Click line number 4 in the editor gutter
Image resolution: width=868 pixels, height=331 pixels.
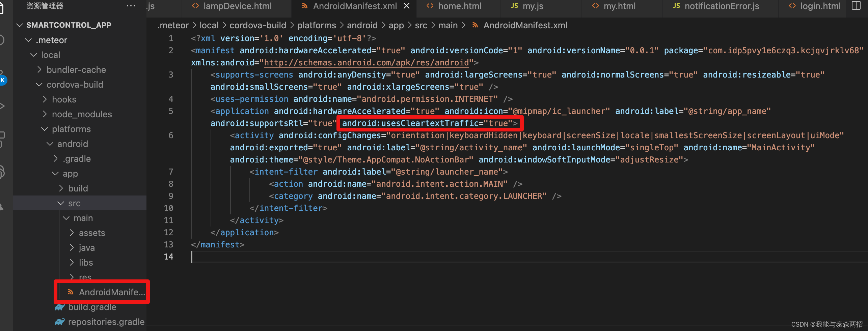tap(171, 99)
